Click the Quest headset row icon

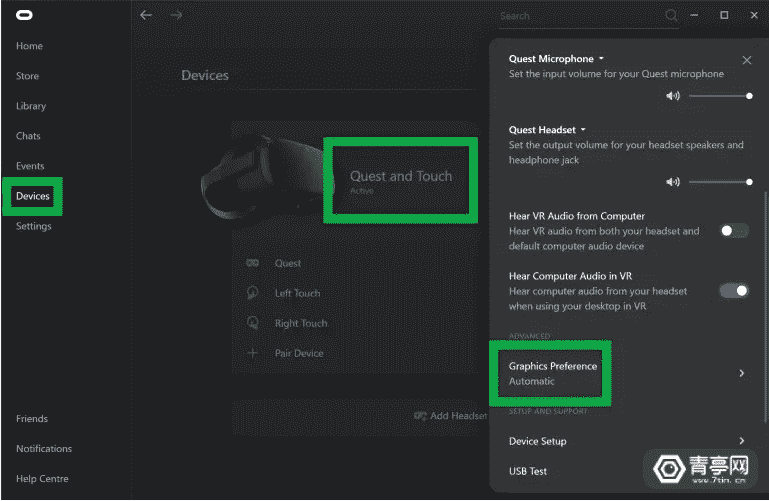253,263
